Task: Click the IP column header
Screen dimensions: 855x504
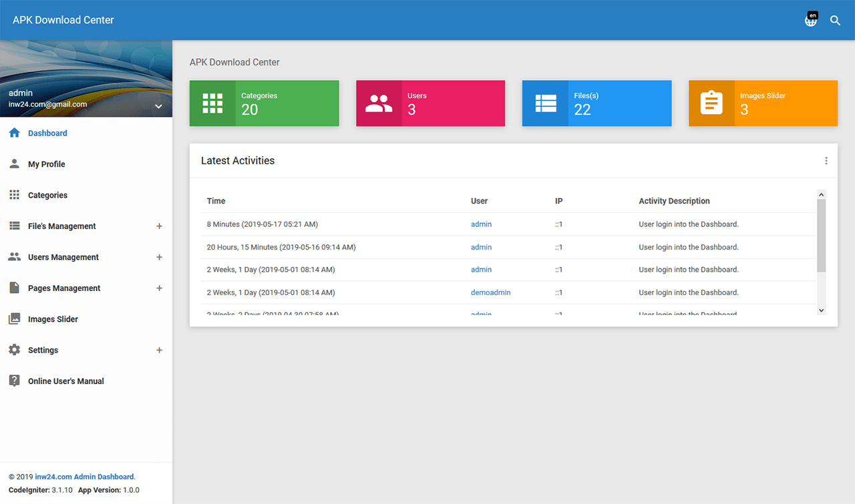Action: tap(558, 201)
